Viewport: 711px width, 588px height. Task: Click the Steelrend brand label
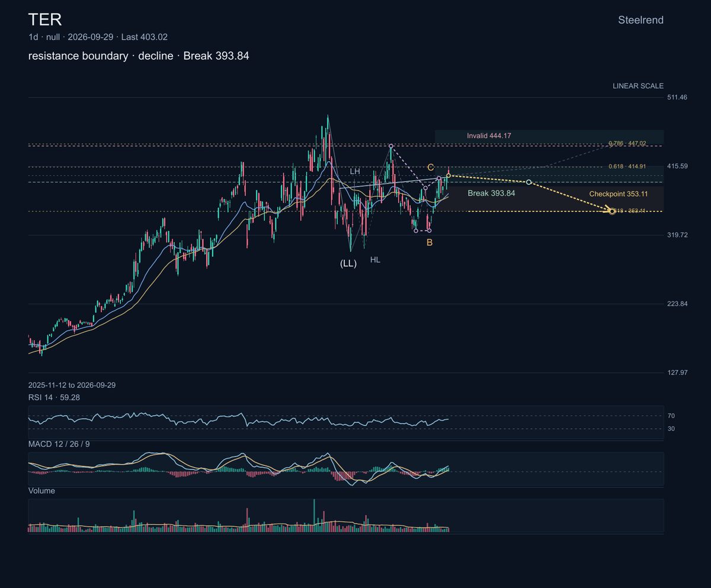click(640, 20)
